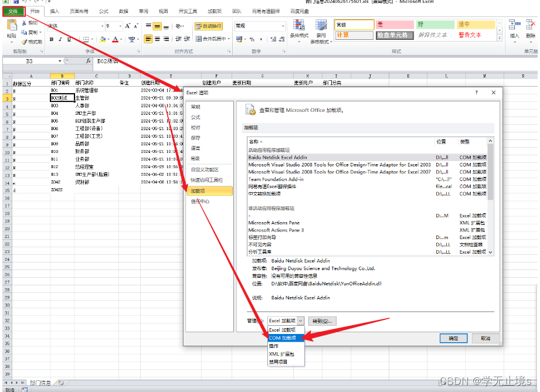Click the increase font size icon
Screen dimensions: 540x392
127,26
